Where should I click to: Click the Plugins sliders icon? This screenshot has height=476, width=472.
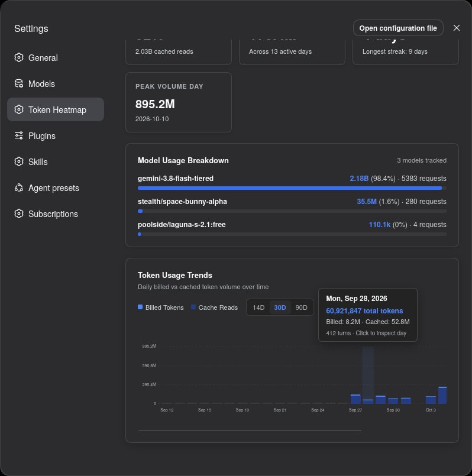[x=19, y=135]
